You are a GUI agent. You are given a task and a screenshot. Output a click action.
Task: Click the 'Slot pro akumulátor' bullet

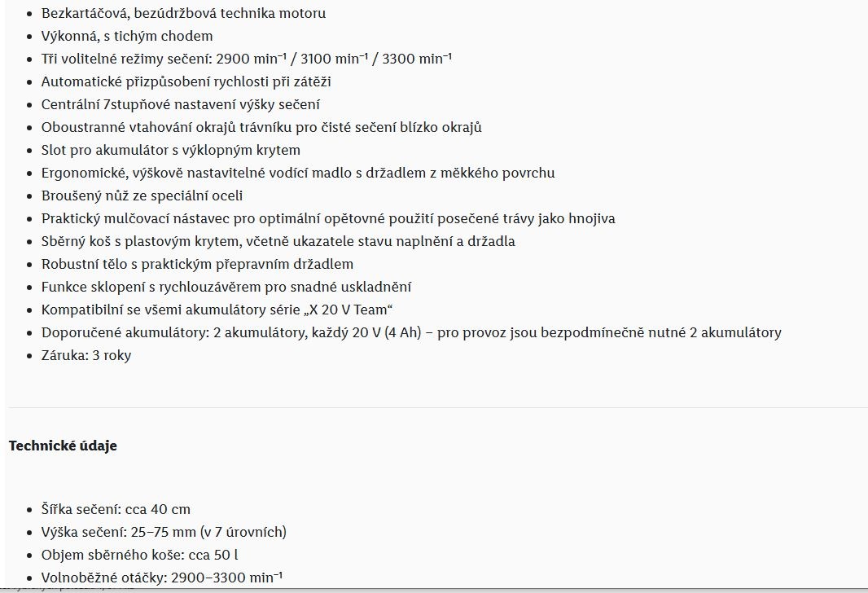[171, 150]
